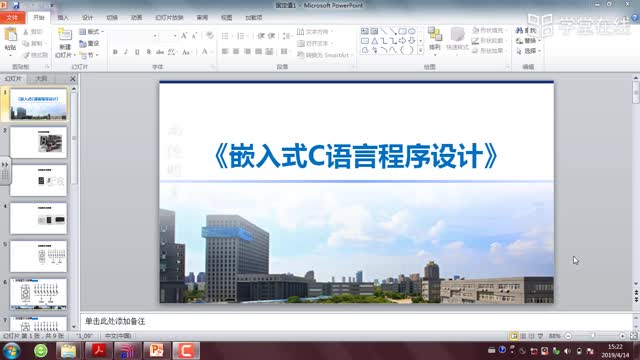The height and width of the screenshot is (360, 640).
Task: Increase list indent level
Action: coord(271,36)
